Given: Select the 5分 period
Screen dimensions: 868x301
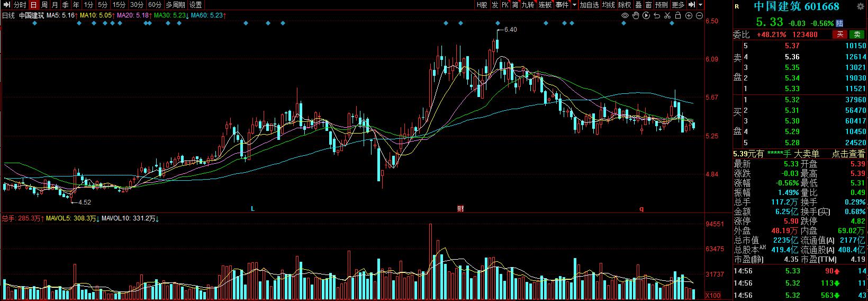Looking at the screenshot, I should point(103,5).
